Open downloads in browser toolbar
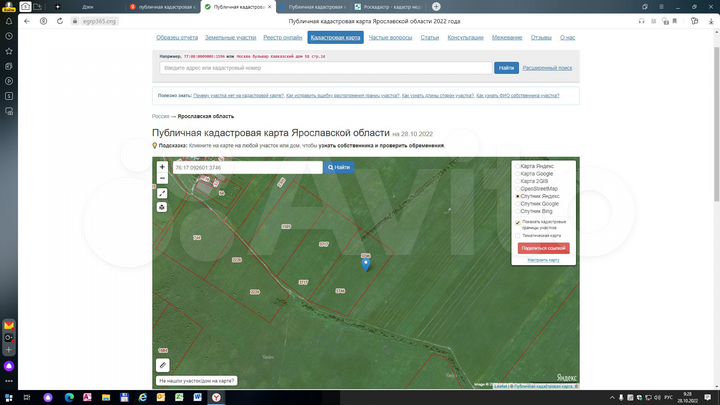This screenshot has height=405, width=720. [711, 21]
